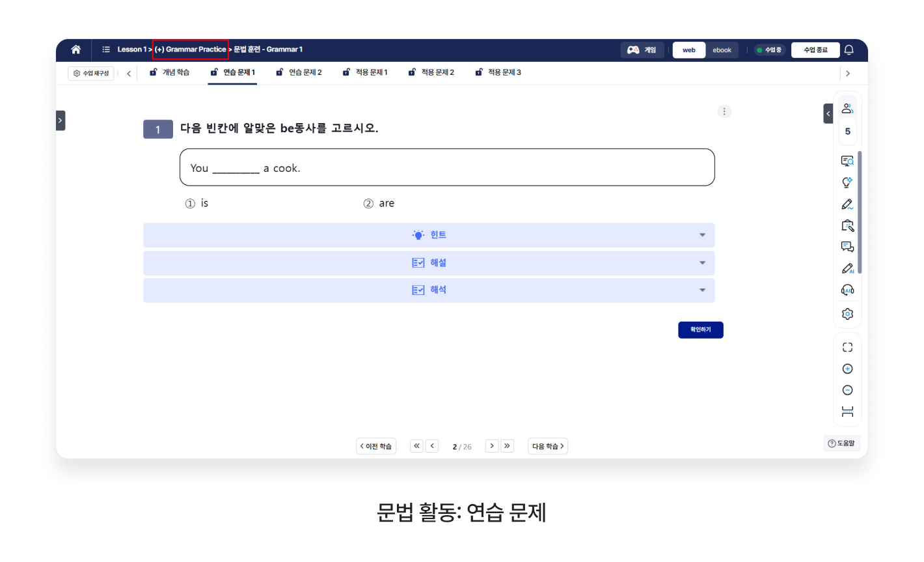Click lock icon beside 적용 문제 3
This screenshot has height=562, width=924.
coord(479,72)
